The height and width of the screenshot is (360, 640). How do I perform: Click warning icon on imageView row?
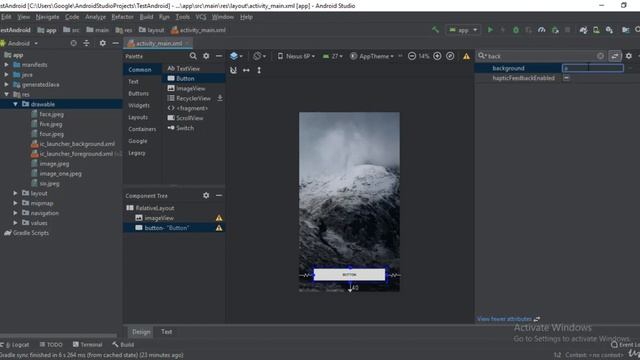click(x=219, y=218)
